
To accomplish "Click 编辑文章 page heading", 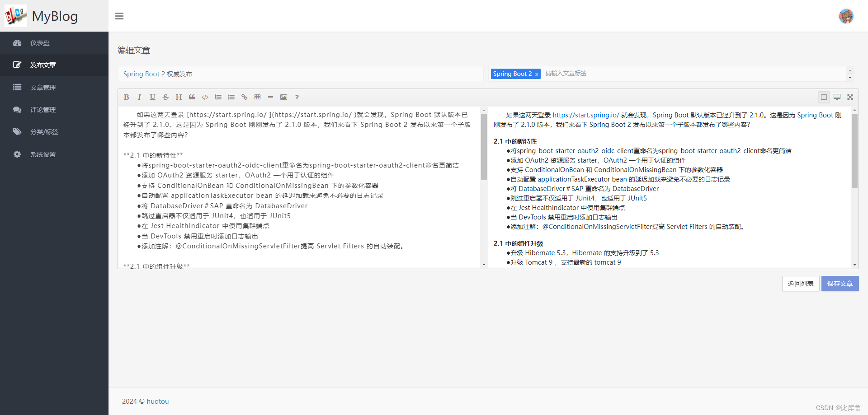I will coord(134,51).
